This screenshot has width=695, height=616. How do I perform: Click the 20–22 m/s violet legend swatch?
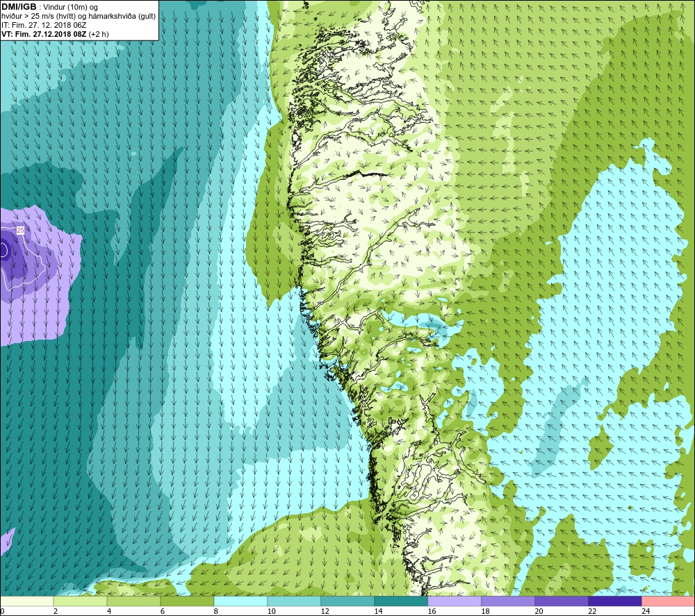coord(561,601)
